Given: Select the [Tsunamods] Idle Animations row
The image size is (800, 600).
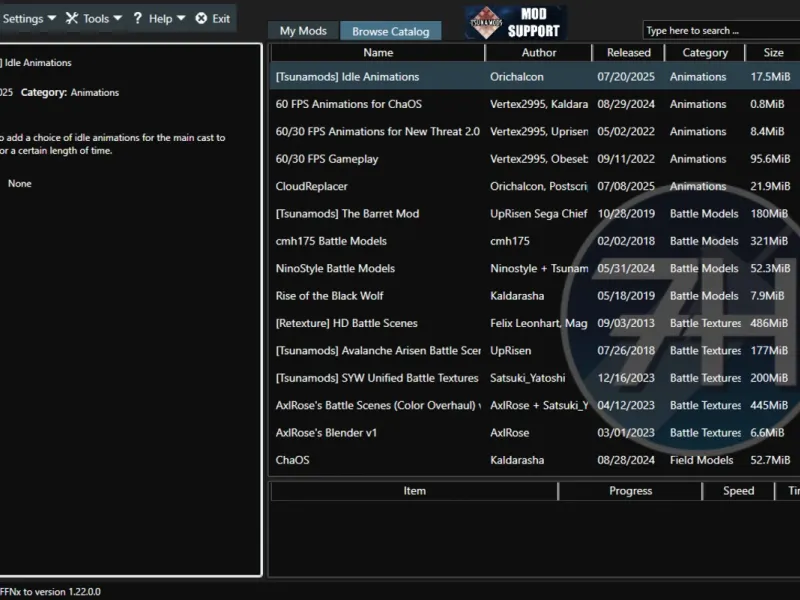Looking at the screenshot, I should click(x=535, y=77).
